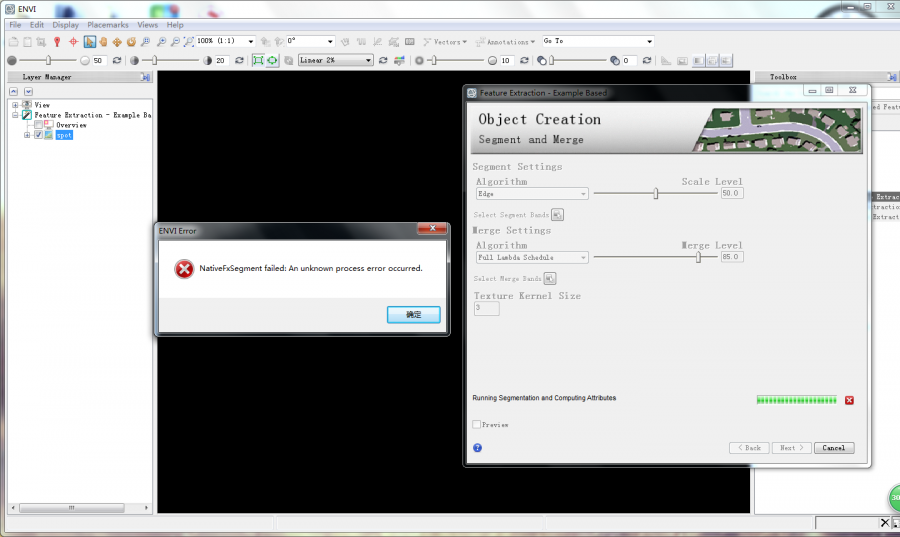Click the Merge Level value field 85.0
900x537 pixels.
pos(732,257)
